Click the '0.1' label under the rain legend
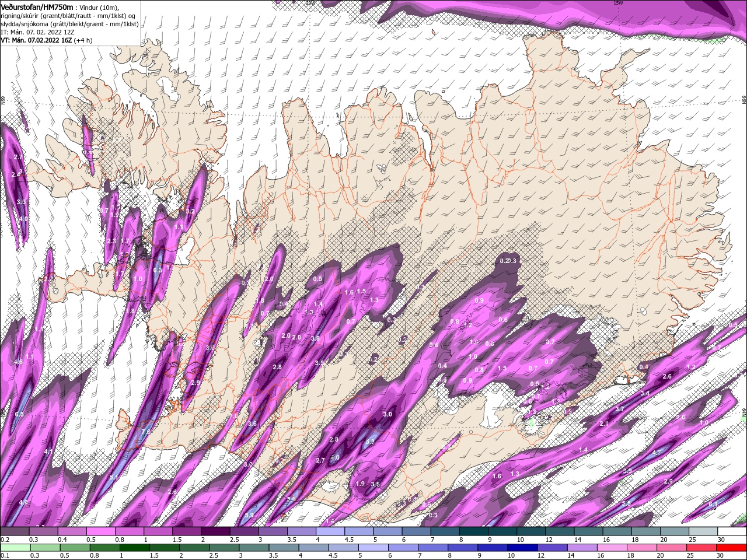 pos(4,555)
